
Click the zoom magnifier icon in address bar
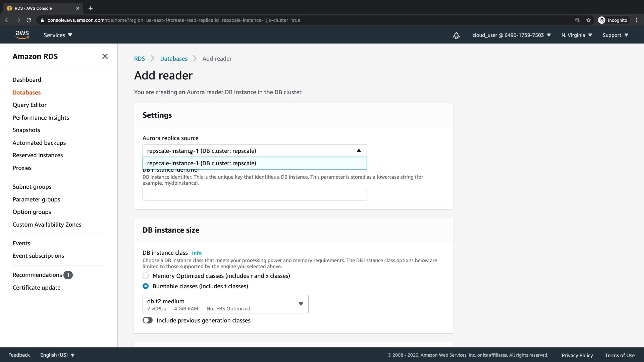(577, 20)
